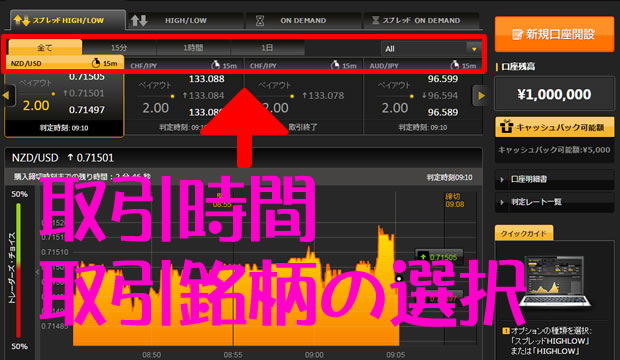Open the クイックガイド tab
Viewport: 620px width, 360px height.
tap(524, 233)
